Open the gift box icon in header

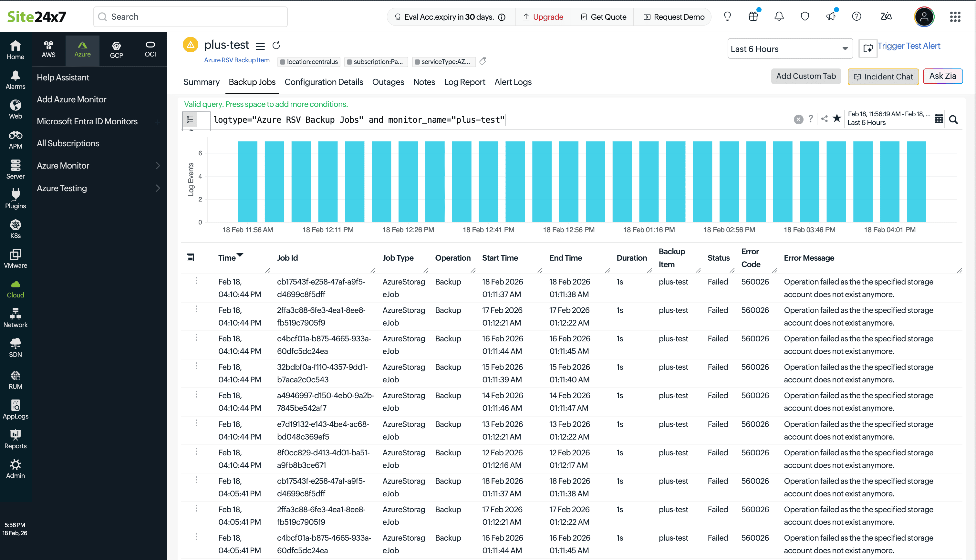coord(753,16)
